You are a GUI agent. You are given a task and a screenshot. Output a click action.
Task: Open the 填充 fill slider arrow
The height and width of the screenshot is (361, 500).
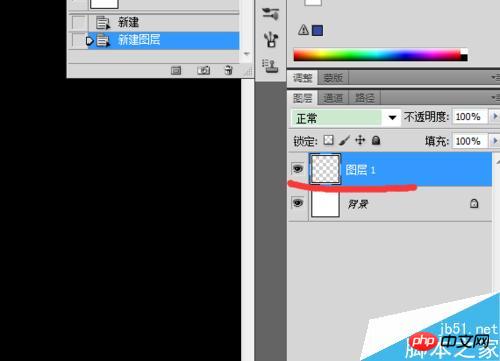[x=495, y=141]
